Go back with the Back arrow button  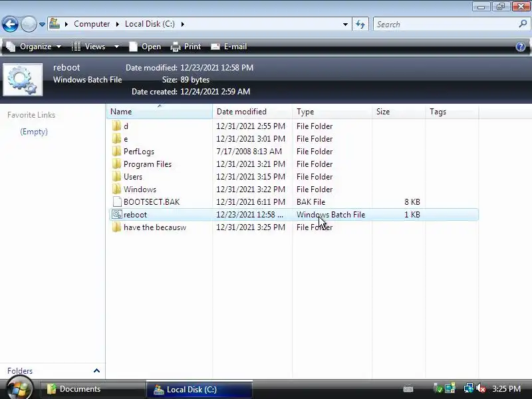10,25
